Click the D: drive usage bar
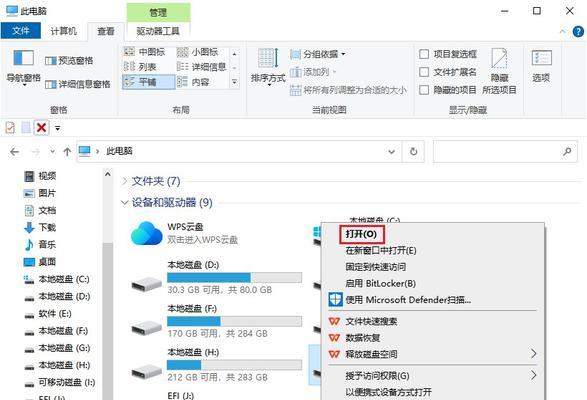The width and height of the screenshot is (587, 400). point(234,278)
